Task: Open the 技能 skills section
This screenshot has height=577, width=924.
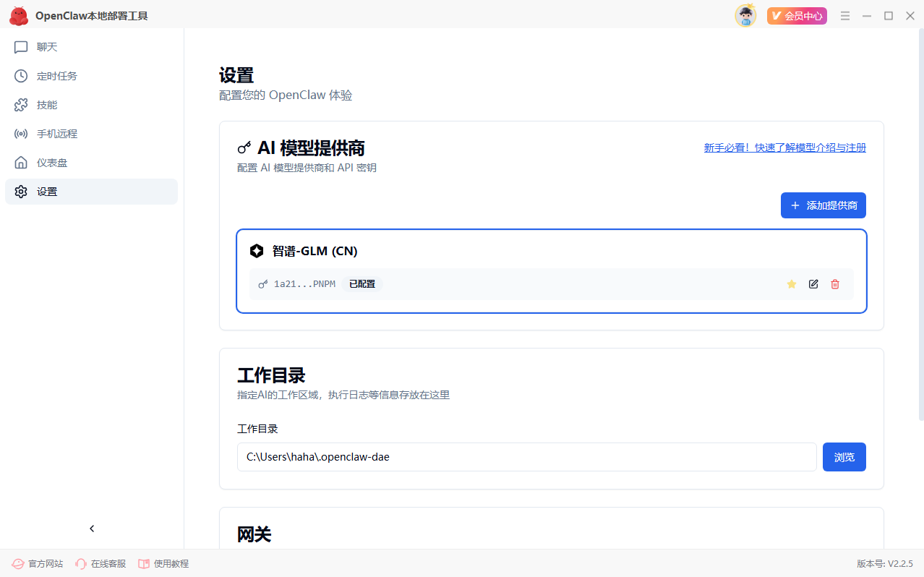Action: pos(46,105)
